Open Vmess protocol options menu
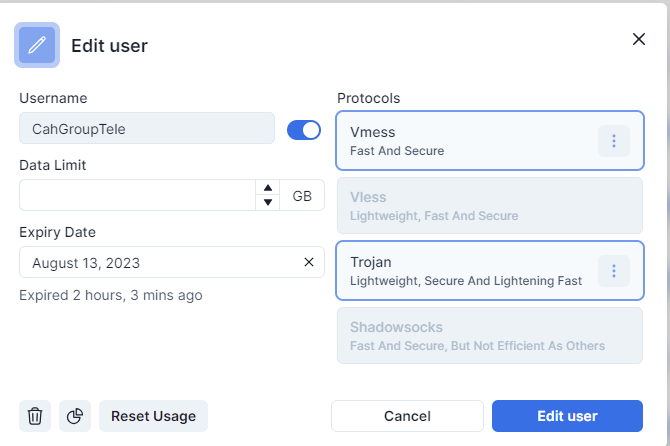The width and height of the screenshot is (670, 446). tap(613, 141)
